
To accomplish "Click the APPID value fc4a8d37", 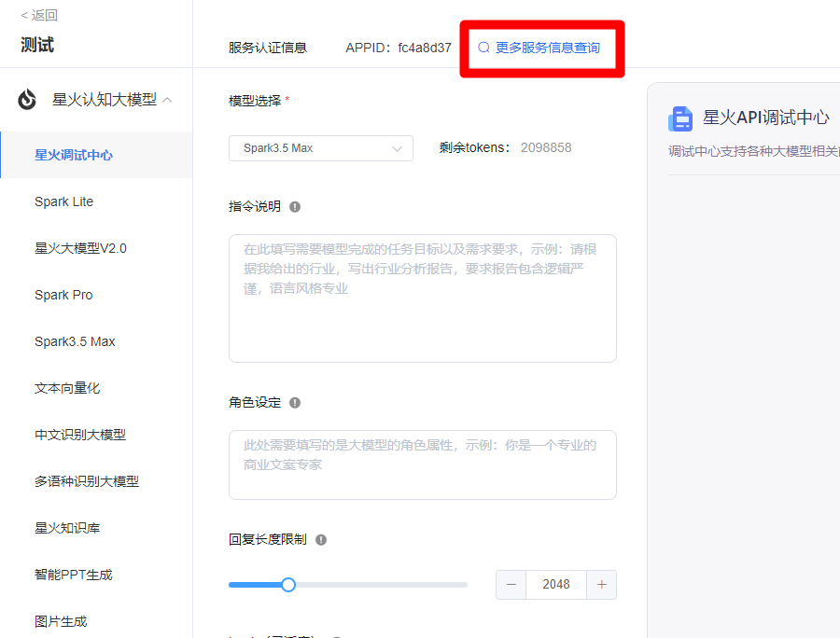I will 425,48.
